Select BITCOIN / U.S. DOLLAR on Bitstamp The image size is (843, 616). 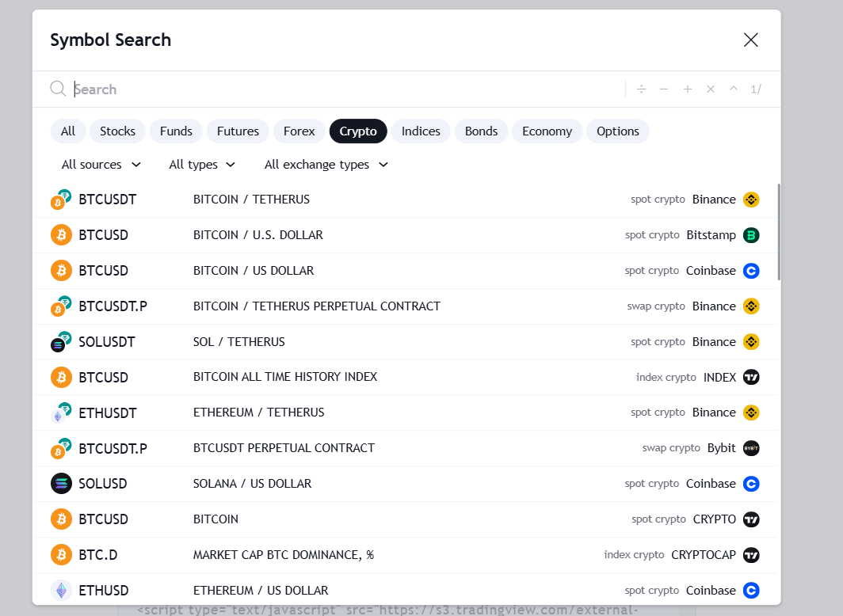pyautogui.click(x=405, y=234)
